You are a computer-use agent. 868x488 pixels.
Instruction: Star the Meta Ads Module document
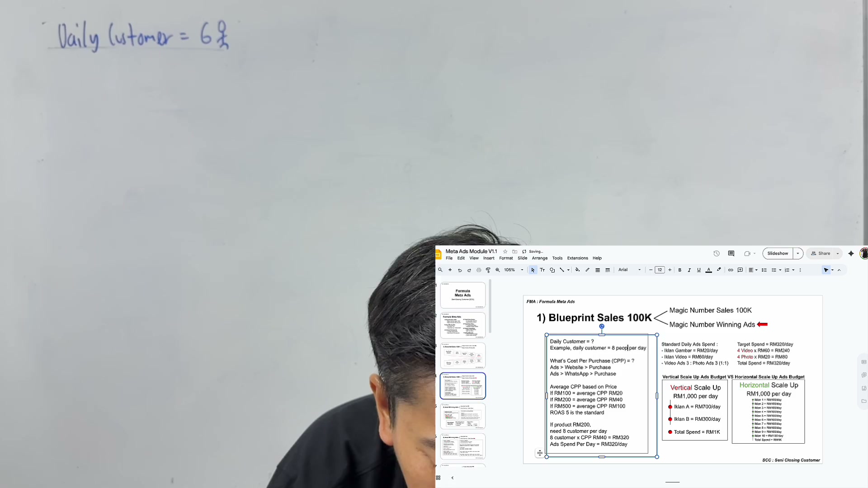(x=505, y=252)
